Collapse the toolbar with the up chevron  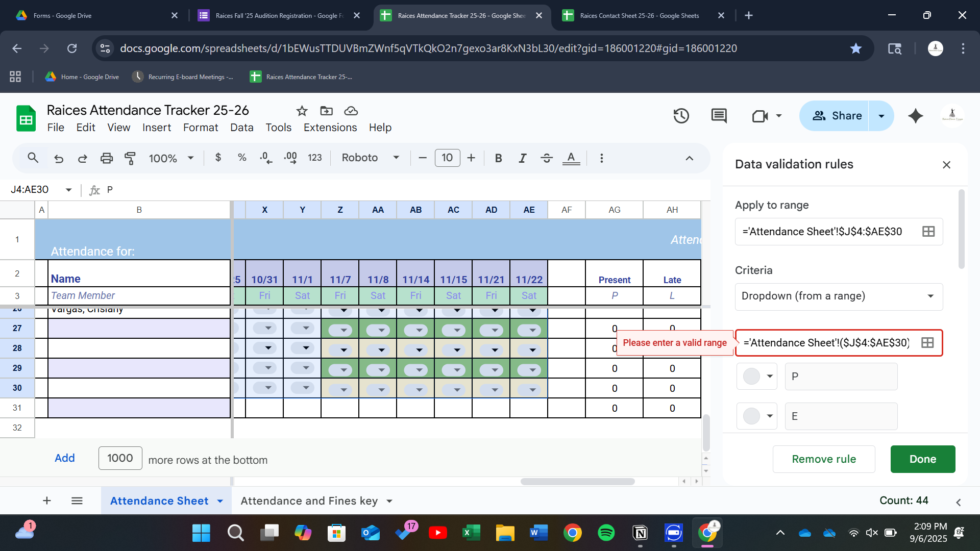coord(689,158)
